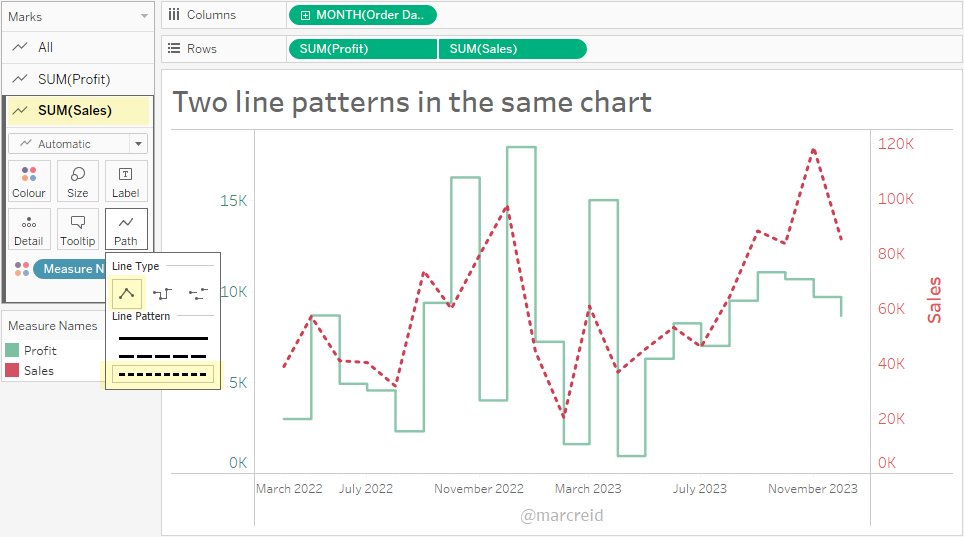The width and height of the screenshot is (964, 537).
Task: Choose the solid line pattern
Action: pyautogui.click(x=163, y=338)
